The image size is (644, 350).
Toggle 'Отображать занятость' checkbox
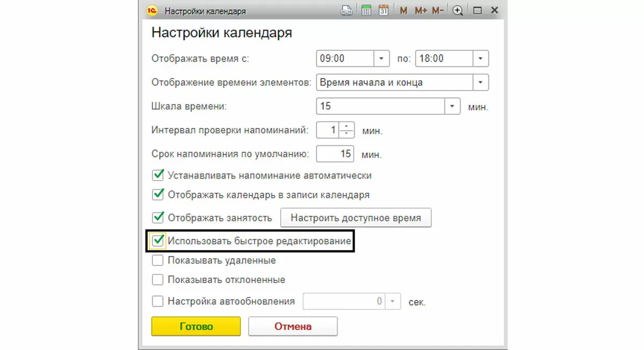coord(157,218)
